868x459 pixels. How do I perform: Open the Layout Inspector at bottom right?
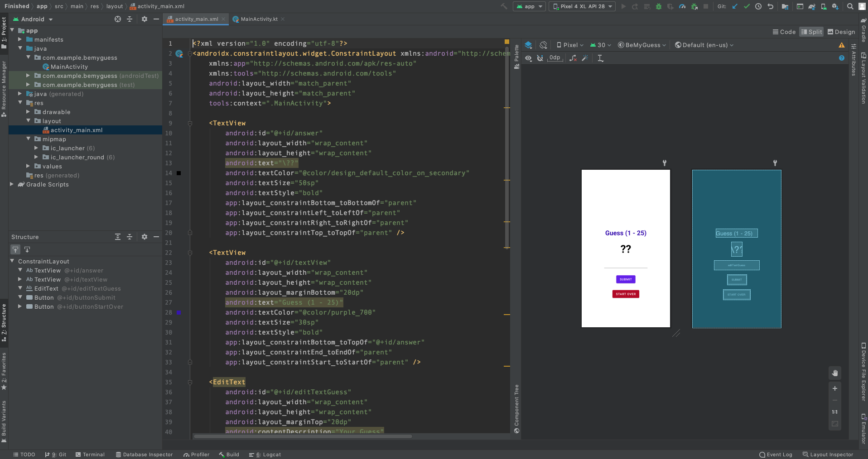(x=829, y=454)
